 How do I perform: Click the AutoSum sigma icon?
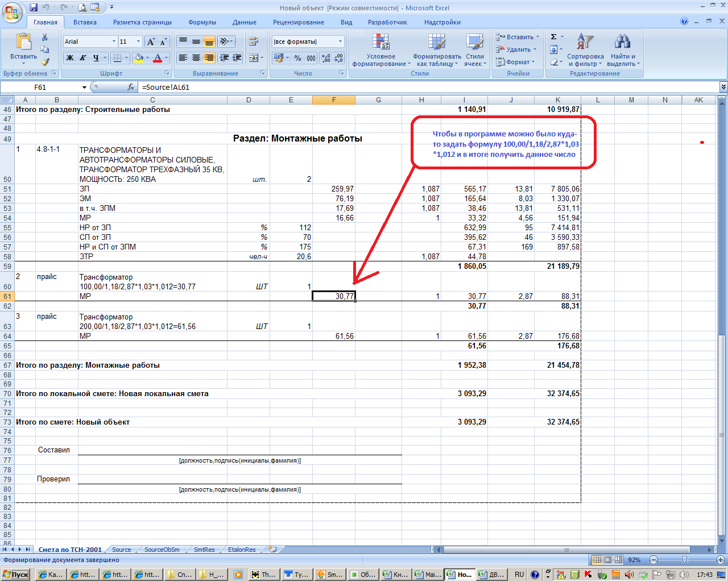click(x=553, y=37)
